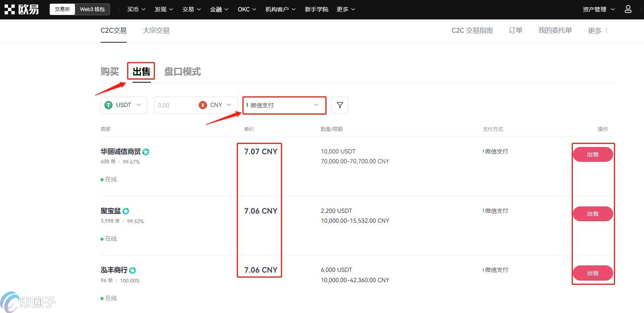Click the USDT Tether coin icon
The width and height of the screenshot is (644, 313).
click(108, 105)
